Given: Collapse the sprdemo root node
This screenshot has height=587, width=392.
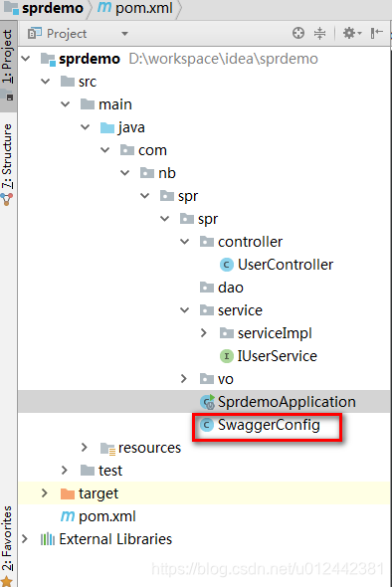Looking at the screenshot, I should (26, 59).
